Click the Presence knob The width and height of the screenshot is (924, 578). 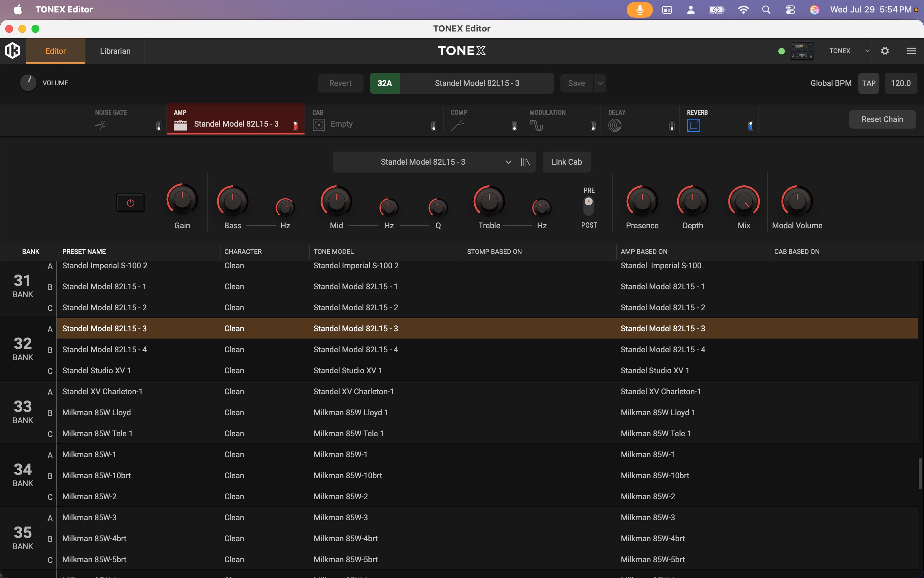coord(642,201)
